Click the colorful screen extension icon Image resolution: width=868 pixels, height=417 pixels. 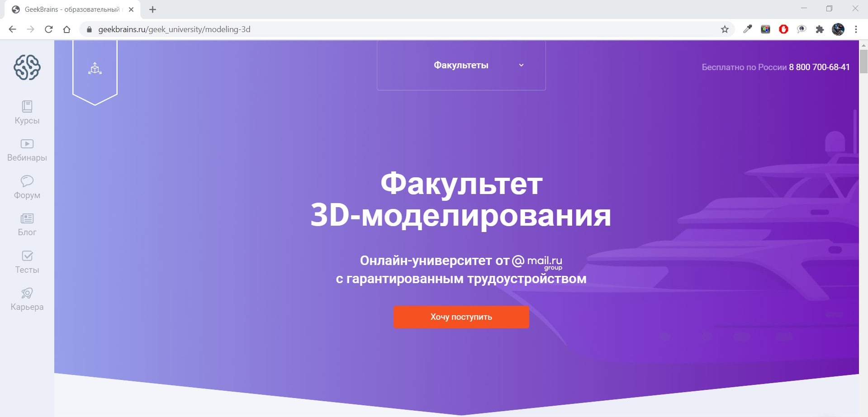pyautogui.click(x=765, y=29)
